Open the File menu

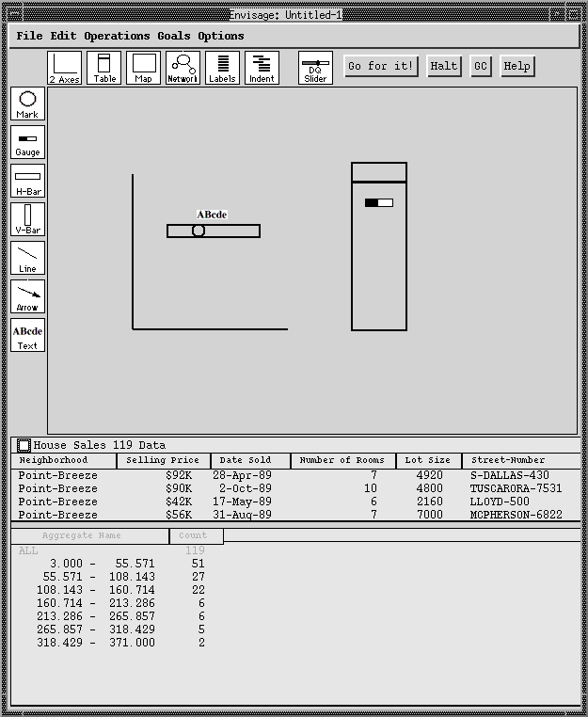[29, 36]
